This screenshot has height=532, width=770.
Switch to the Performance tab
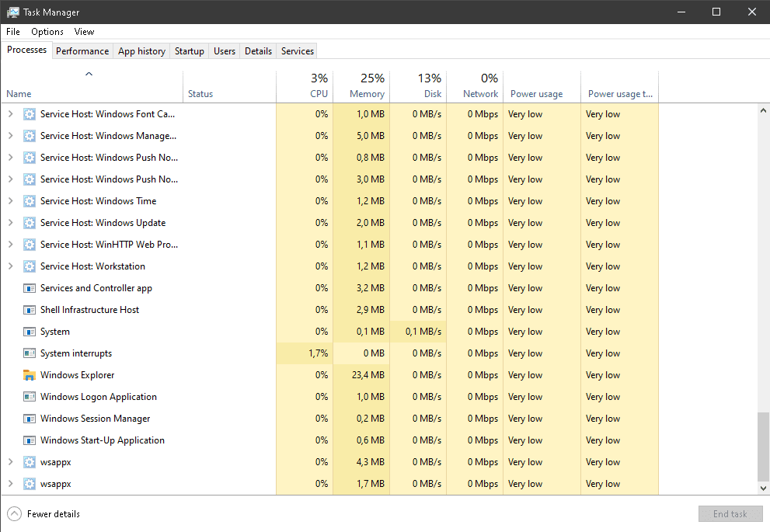(82, 51)
